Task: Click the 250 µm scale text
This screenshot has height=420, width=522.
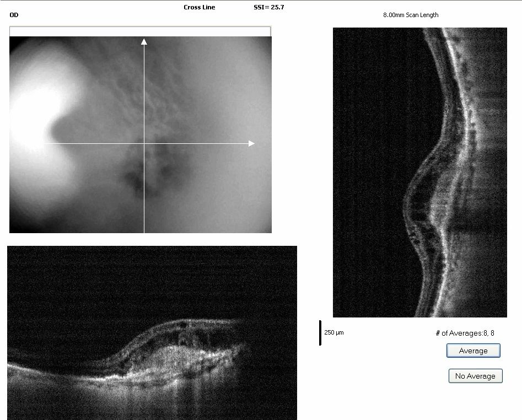Action: 334,333
